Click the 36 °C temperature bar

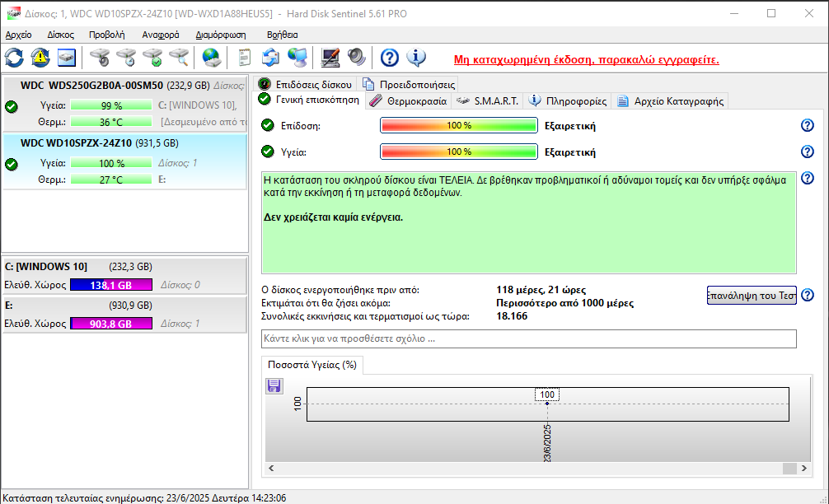tap(111, 122)
